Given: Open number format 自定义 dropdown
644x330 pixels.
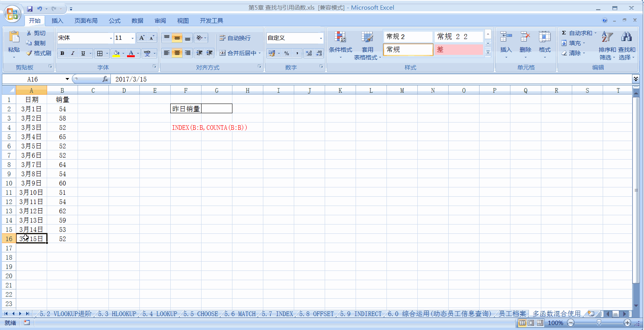Looking at the screenshot, I should pos(320,38).
